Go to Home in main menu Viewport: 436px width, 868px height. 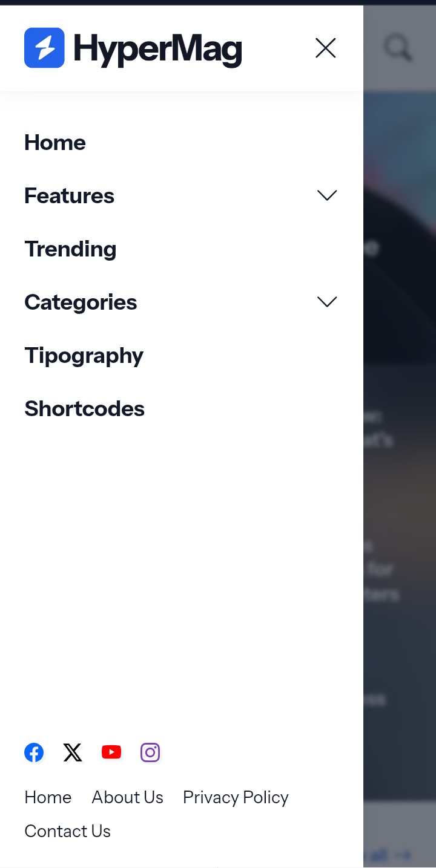(55, 143)
